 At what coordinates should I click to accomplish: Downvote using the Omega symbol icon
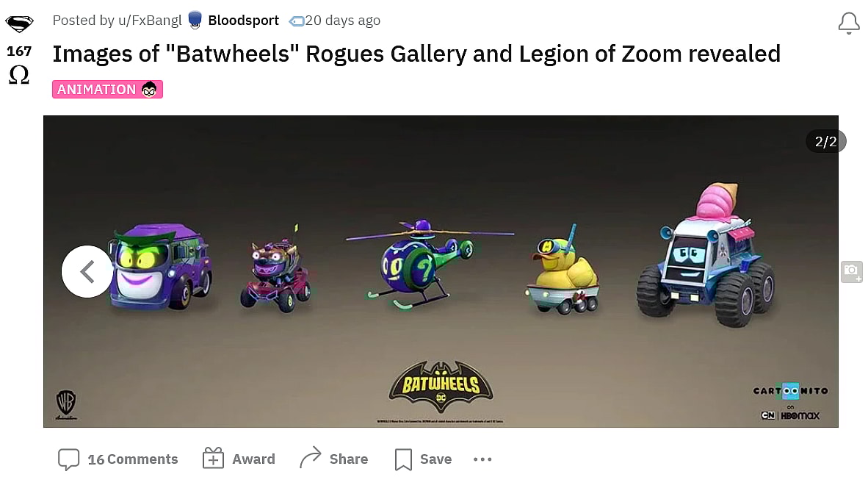19,75
